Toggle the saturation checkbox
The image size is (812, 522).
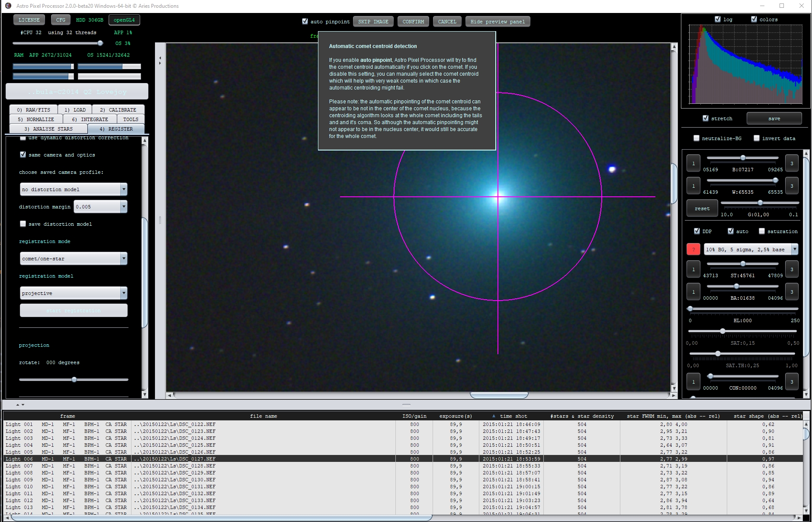point(762,231)
